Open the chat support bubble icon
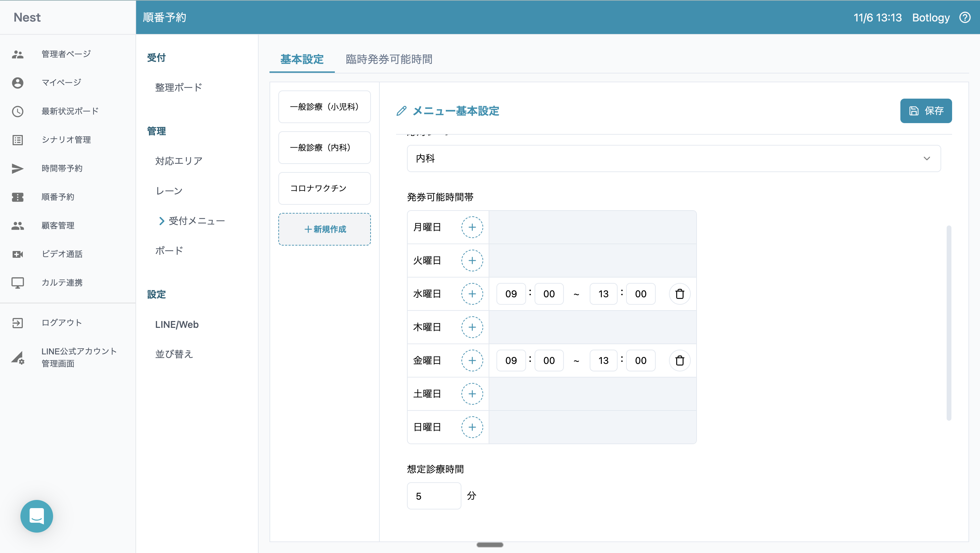 pyautogui.click(x=36, y=516)
